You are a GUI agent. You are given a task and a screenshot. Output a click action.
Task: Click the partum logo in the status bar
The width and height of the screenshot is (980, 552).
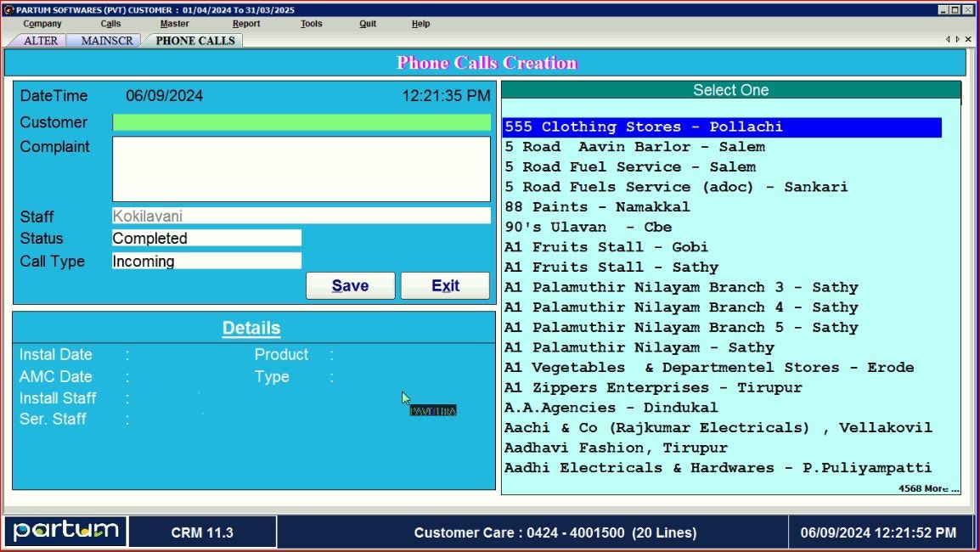[65, 529]
